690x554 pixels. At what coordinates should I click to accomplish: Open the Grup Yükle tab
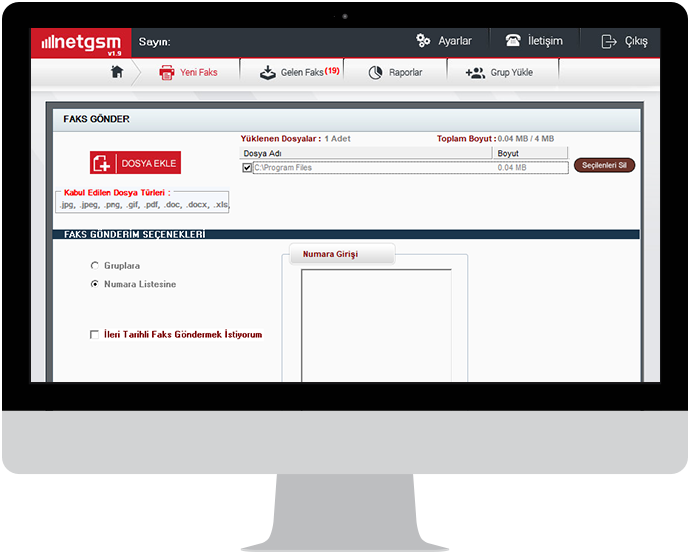[499, 73]
